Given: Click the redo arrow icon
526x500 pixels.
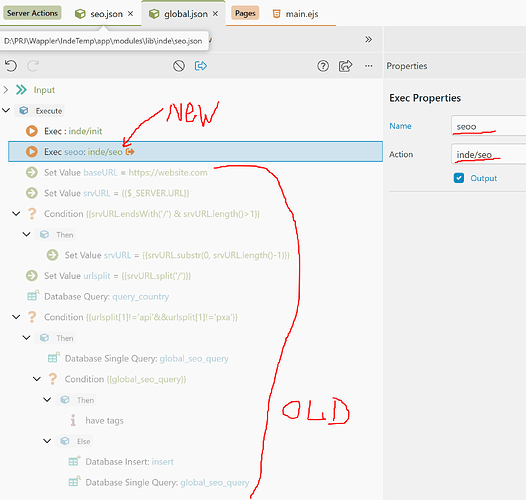Looking at the screenshot, I should (33, 66).
